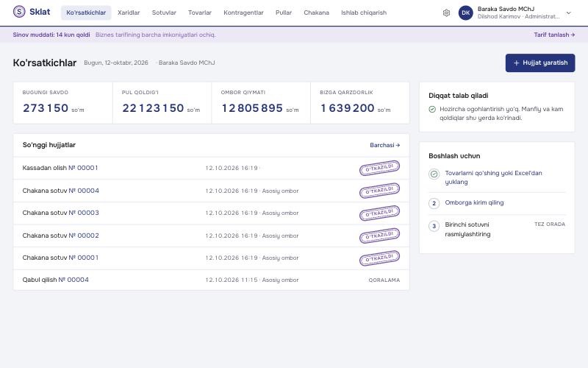The image size is (588, 368).
Task: Open the Ko'rsatkichlar tab
Action: click(x=86, y=13)
